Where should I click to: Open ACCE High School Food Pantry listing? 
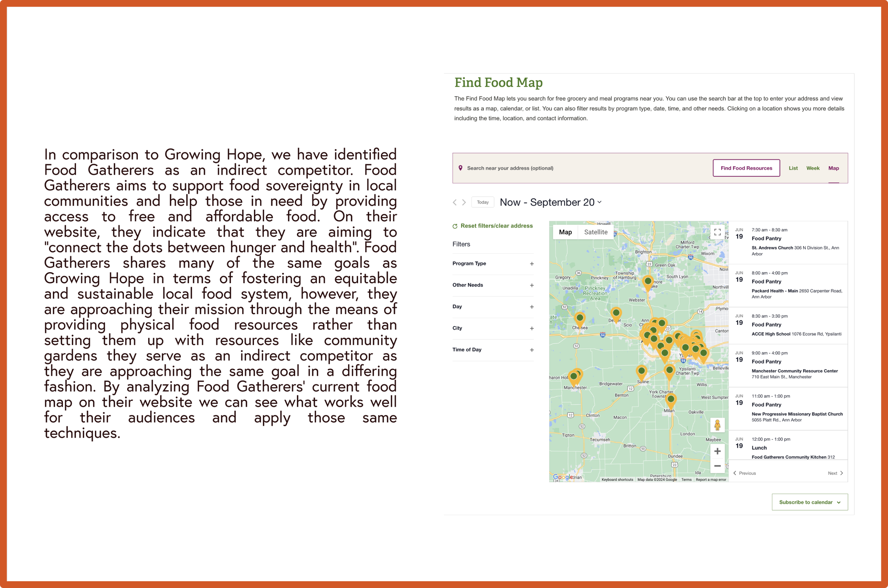[x=788, y=325]
